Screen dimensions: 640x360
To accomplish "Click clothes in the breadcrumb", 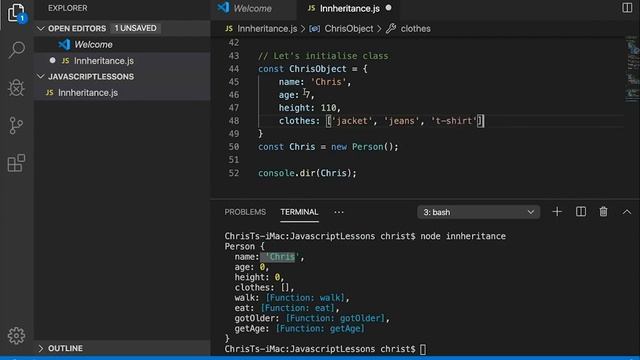I will click(416, 29).
